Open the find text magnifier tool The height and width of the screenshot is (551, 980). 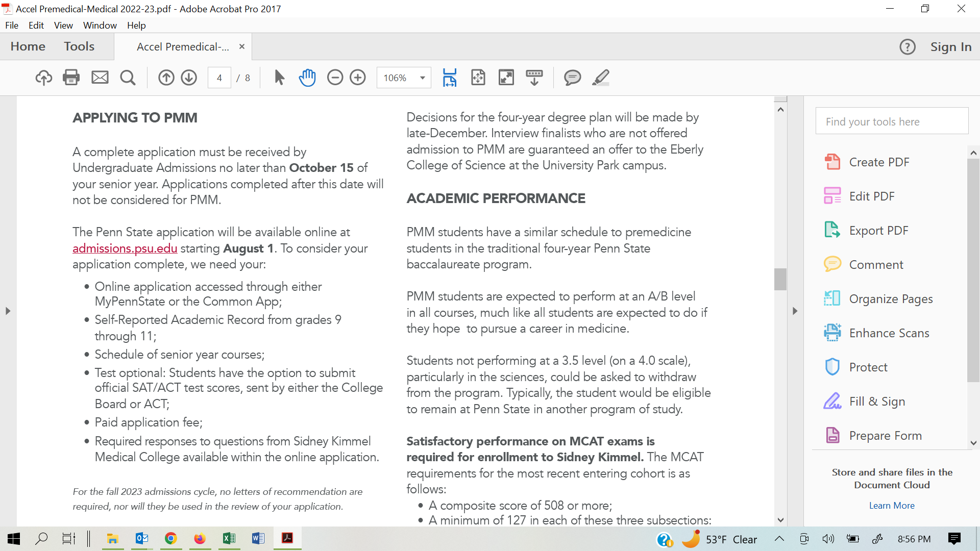[128, 78]
